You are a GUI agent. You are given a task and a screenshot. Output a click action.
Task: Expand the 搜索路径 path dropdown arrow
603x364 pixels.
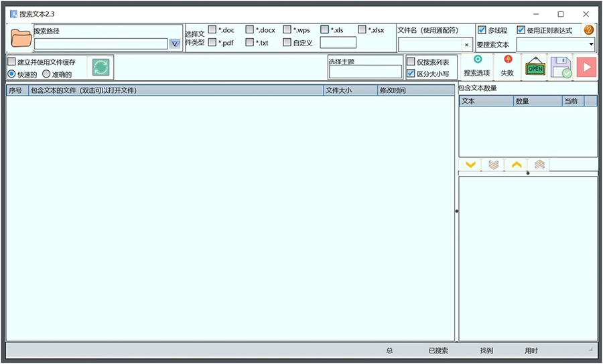[x=174, y=44]
